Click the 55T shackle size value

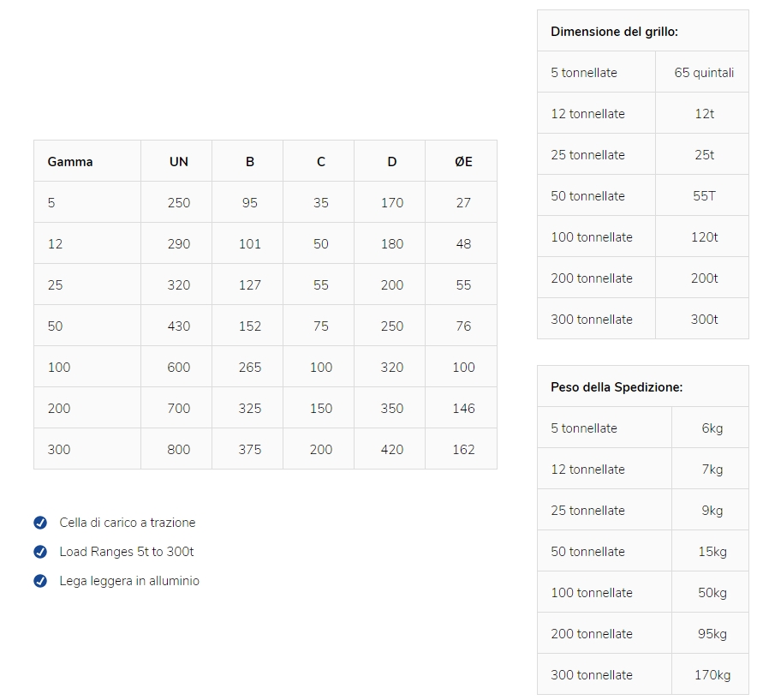point(704,195)
